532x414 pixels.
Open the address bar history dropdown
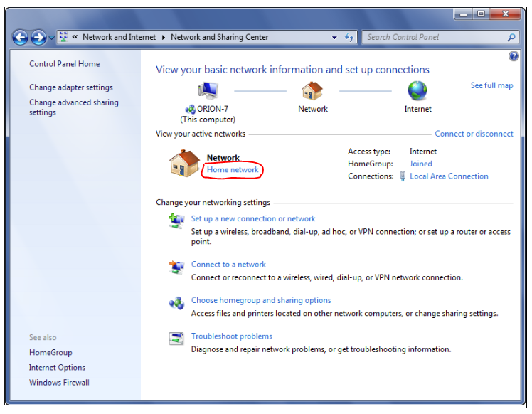334,37
